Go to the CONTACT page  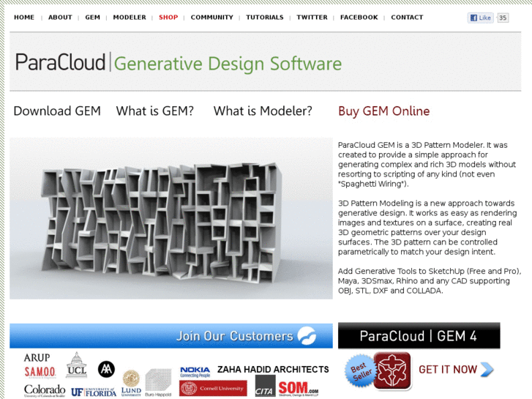407,18
